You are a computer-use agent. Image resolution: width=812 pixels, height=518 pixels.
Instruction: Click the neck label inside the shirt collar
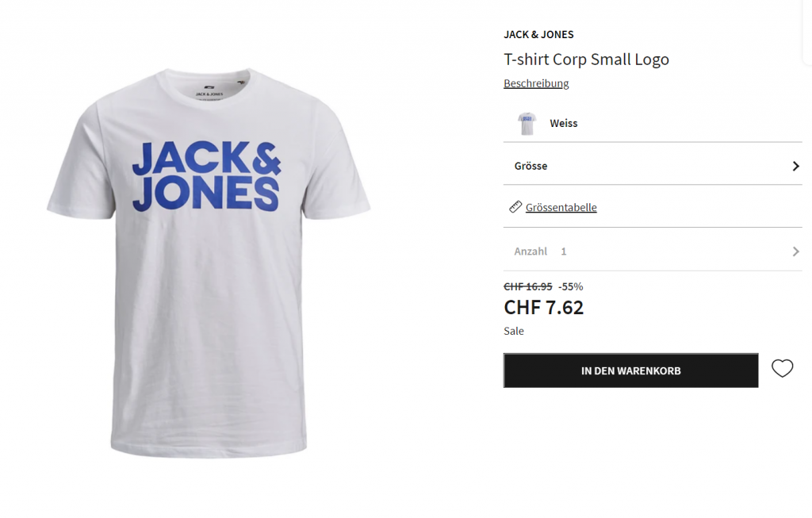tap(209, 91)
